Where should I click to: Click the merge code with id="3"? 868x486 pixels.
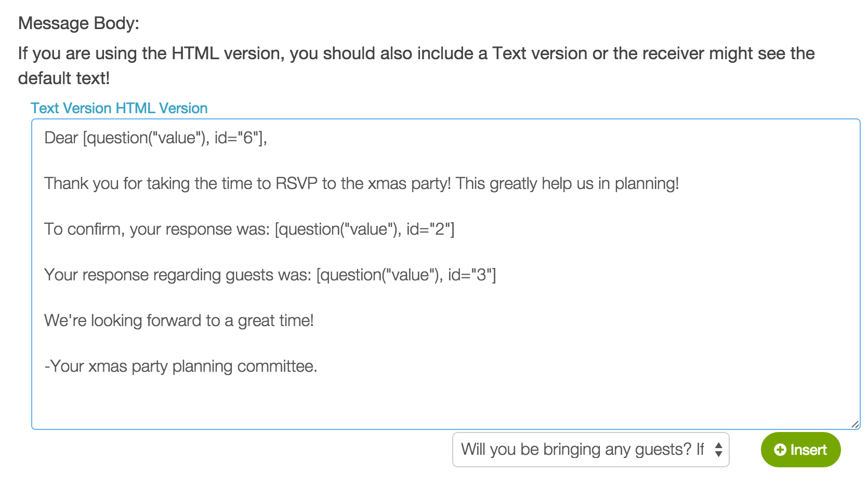pyautogui.click(x=406, y=275)
